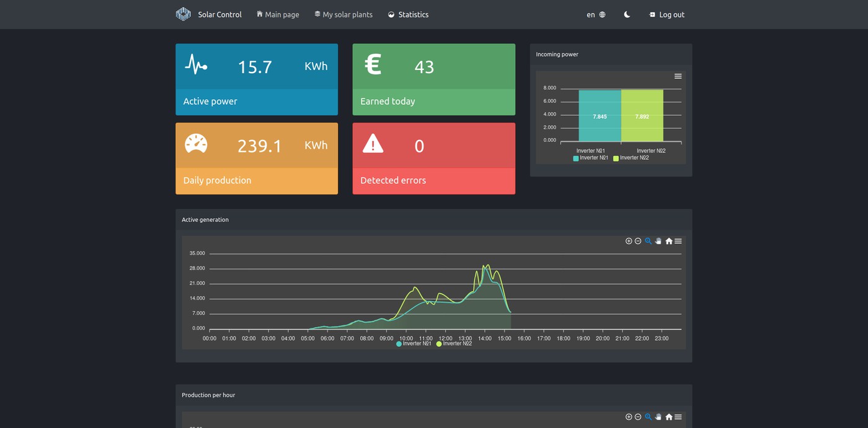The height and width of the screenshot is (428, 868).
Task: Toggle Inverter №2 series in Active generation legend
Action: (454, 344)
